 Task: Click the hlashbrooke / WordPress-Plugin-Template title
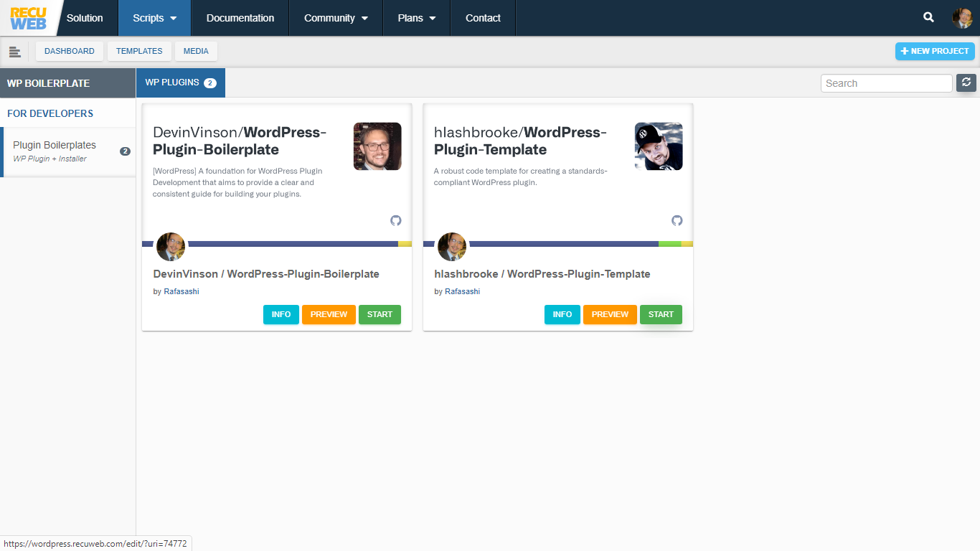pyautogui.click(x=542, y=274)
